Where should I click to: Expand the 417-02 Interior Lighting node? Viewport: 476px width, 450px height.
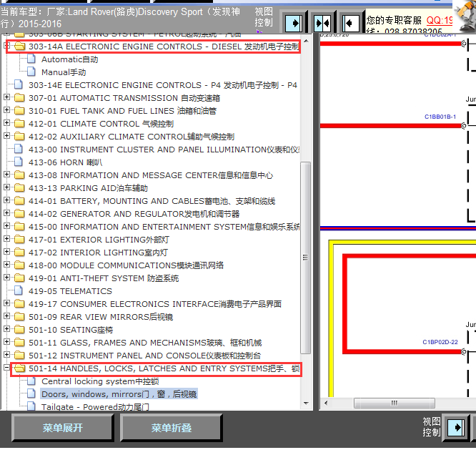point(6,252)
